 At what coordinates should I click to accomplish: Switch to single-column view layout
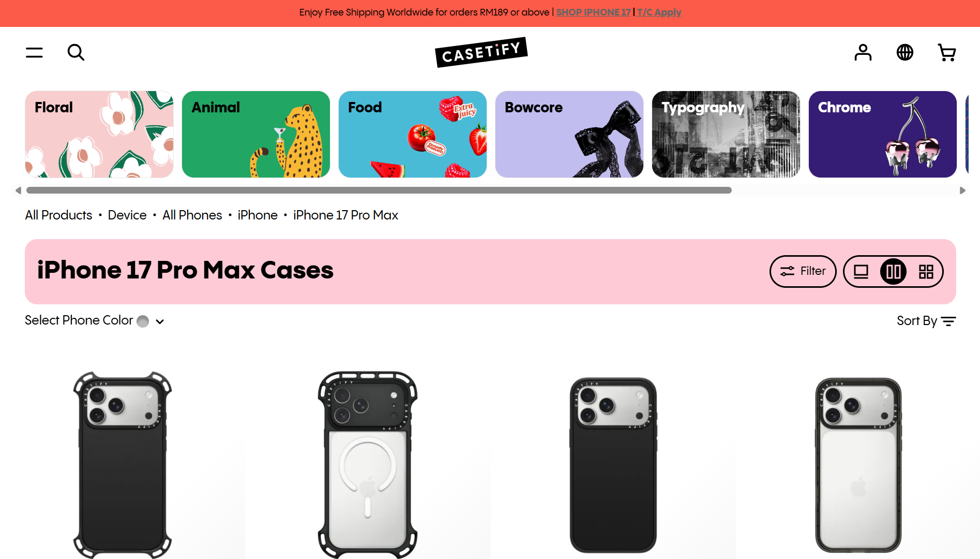[861, 271]
